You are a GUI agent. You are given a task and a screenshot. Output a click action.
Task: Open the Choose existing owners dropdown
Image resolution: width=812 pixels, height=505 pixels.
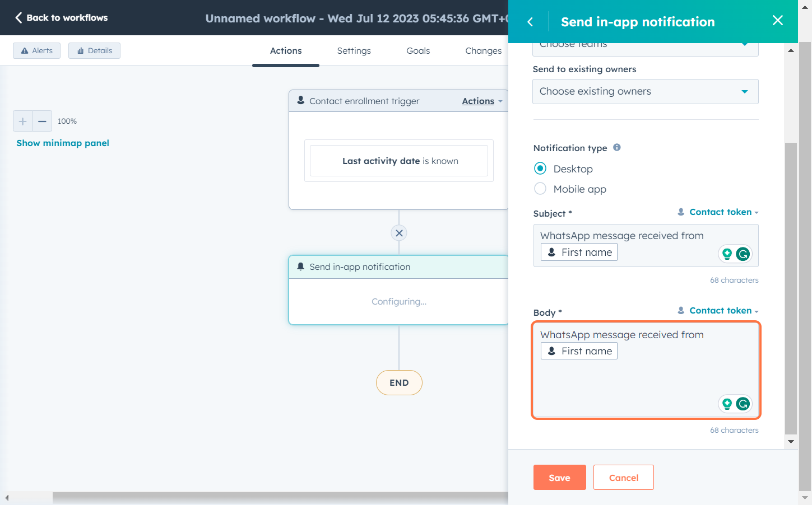coord(645,91)
